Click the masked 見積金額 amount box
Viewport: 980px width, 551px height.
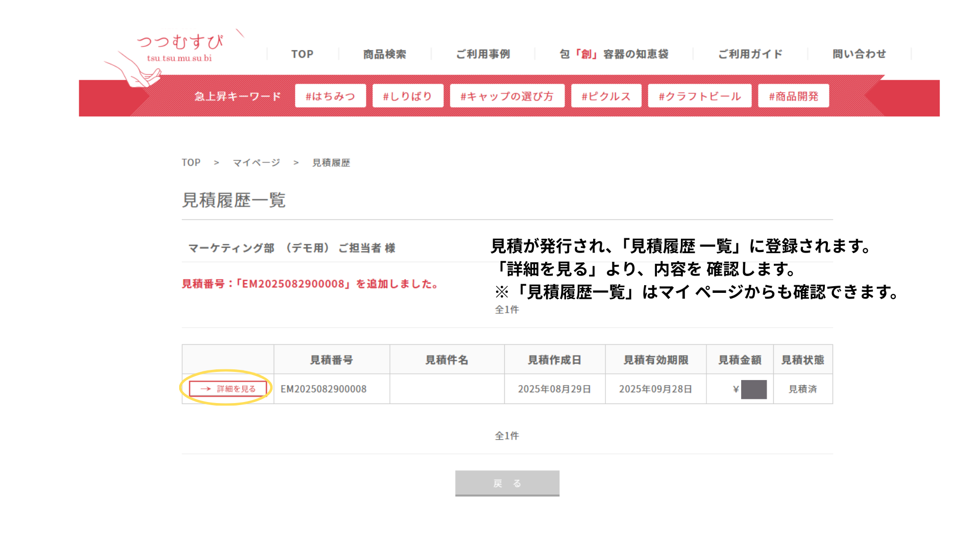pyautogui.click(x=753, y=389)
